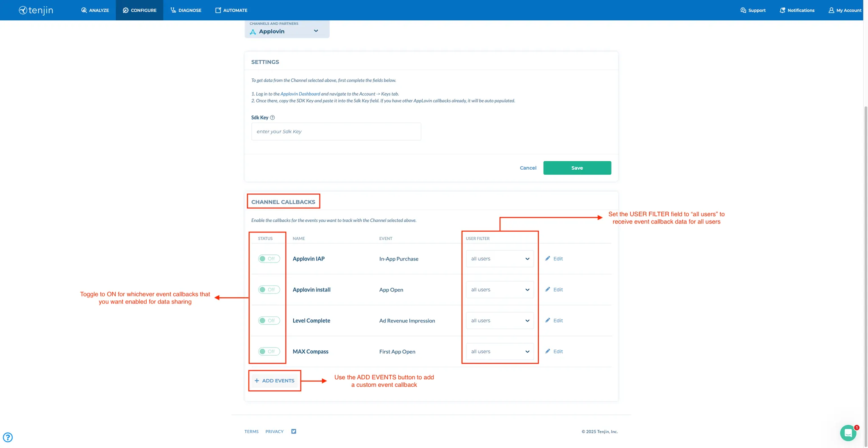Click the STATUS column header
This screenshot has width=868, height=448.
click(265, 238)
